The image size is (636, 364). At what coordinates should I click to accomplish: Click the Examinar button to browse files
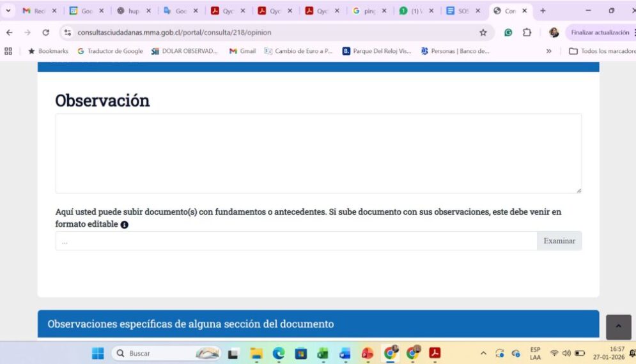coord(559,241)
